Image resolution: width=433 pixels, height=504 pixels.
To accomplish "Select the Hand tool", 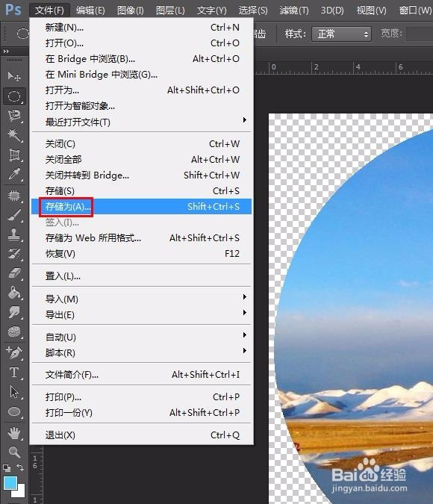I will (14, 433).
